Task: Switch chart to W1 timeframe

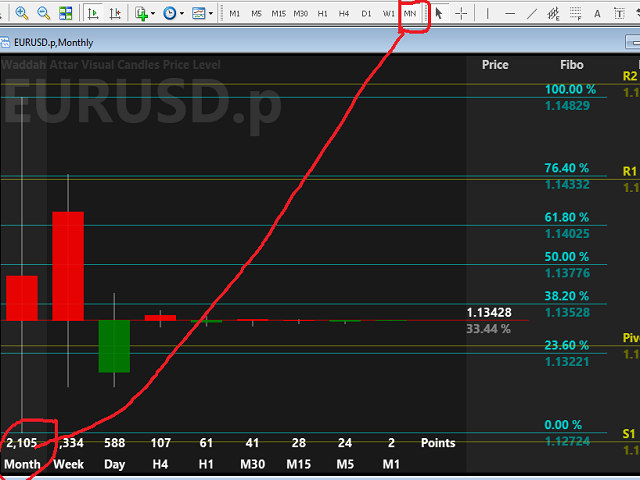Action: pyautogui.click(x=389, y=13)
